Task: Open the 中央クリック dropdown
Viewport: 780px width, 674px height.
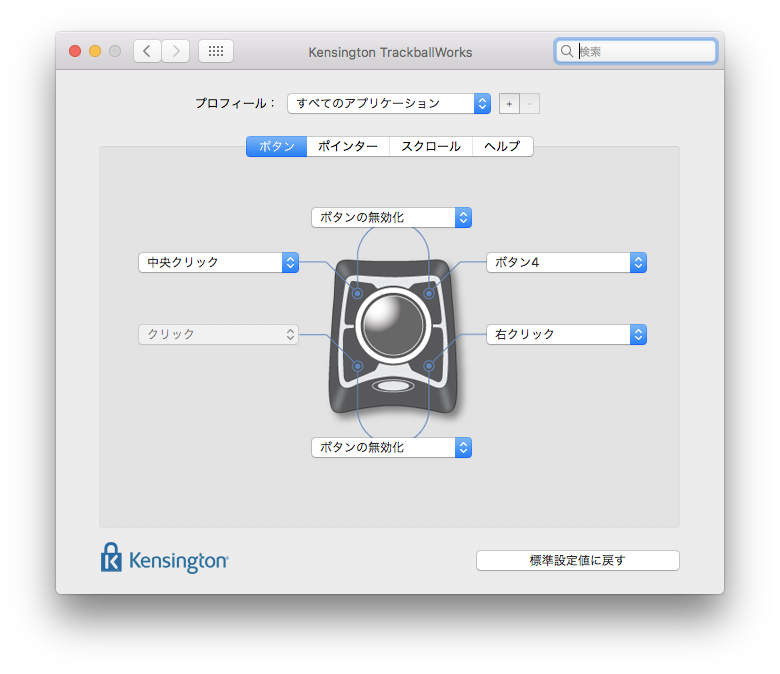Action: point(218,262)
